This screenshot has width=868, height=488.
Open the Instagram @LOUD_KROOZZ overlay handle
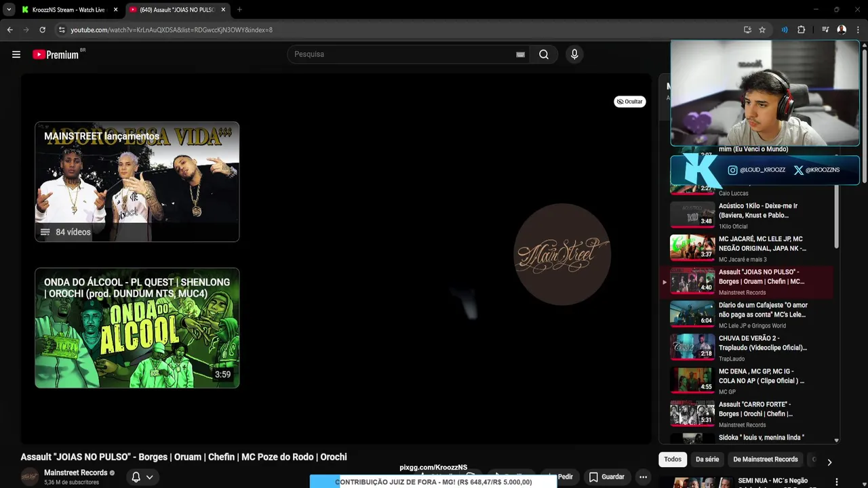tap(757, 170)
